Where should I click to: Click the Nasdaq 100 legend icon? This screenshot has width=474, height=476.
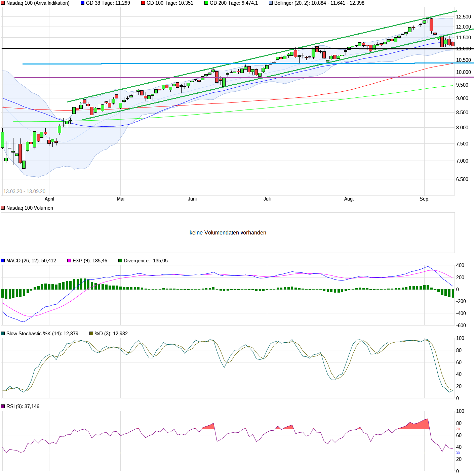pos(3,3)
